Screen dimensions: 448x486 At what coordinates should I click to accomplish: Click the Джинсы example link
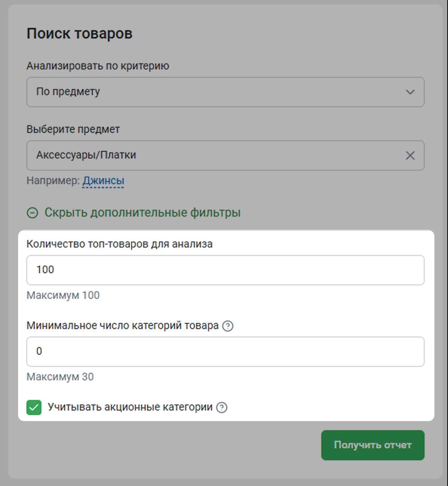click(x=103, y=181)
